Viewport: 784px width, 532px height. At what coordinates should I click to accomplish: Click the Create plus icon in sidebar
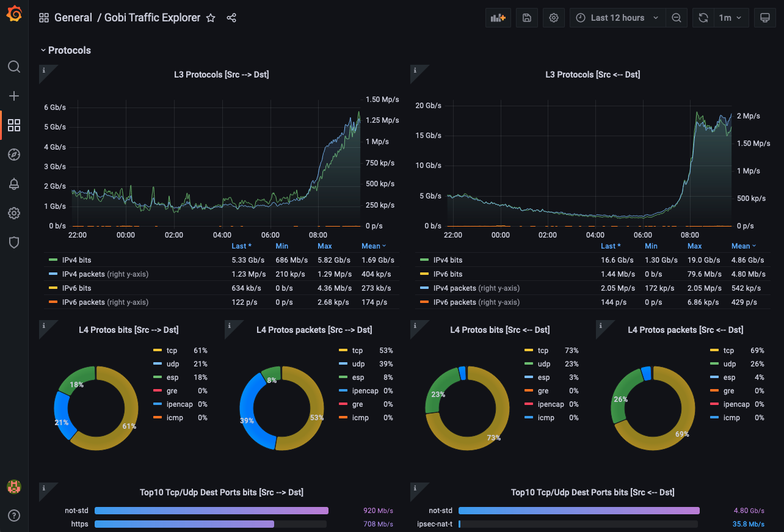point(14,96)
